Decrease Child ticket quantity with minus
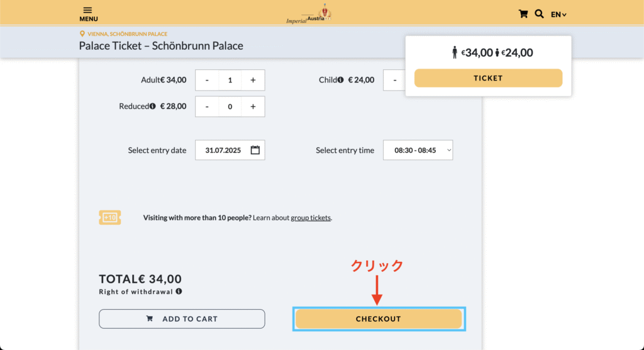The height and width of the screenshot is (350, 644). click(395, 80)
